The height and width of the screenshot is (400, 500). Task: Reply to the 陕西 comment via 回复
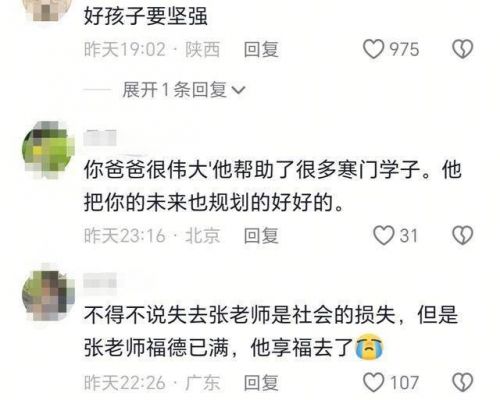pos(261,49)
